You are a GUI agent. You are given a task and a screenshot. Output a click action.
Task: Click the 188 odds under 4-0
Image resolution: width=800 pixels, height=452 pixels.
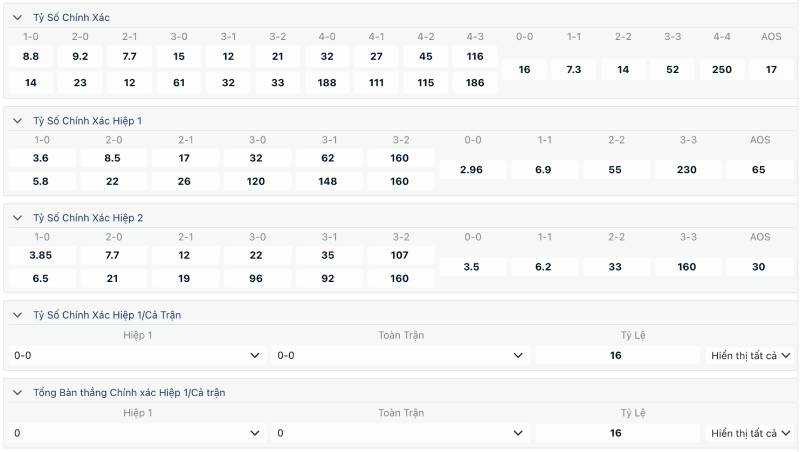(327, 83)
